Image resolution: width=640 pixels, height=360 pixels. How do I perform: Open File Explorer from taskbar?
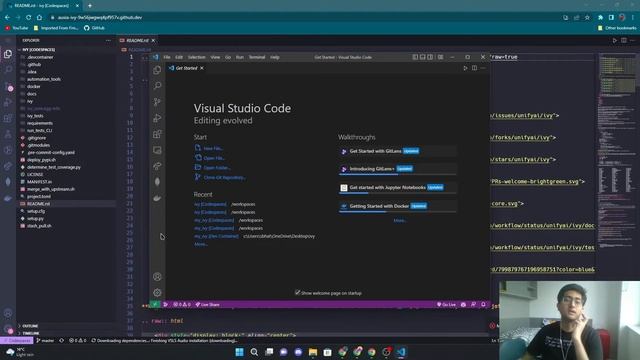tap(313, 352)
